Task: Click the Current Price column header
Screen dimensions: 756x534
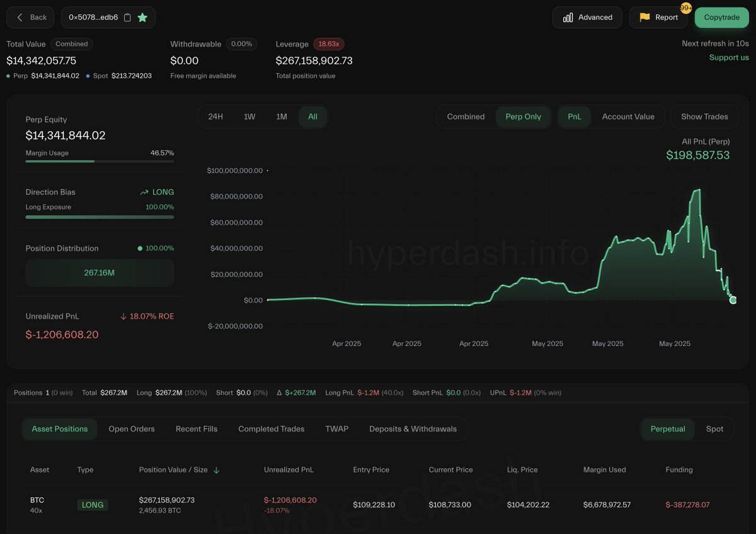Action: [x=450, y=470]
